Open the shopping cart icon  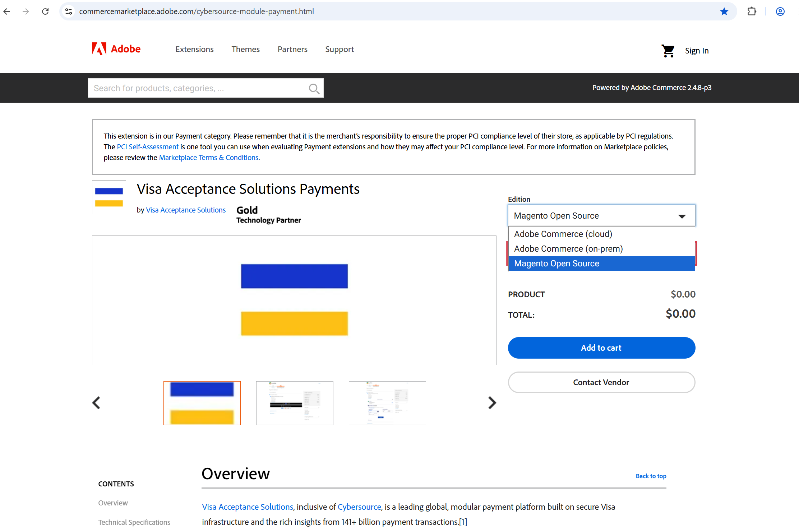(668, 51)
